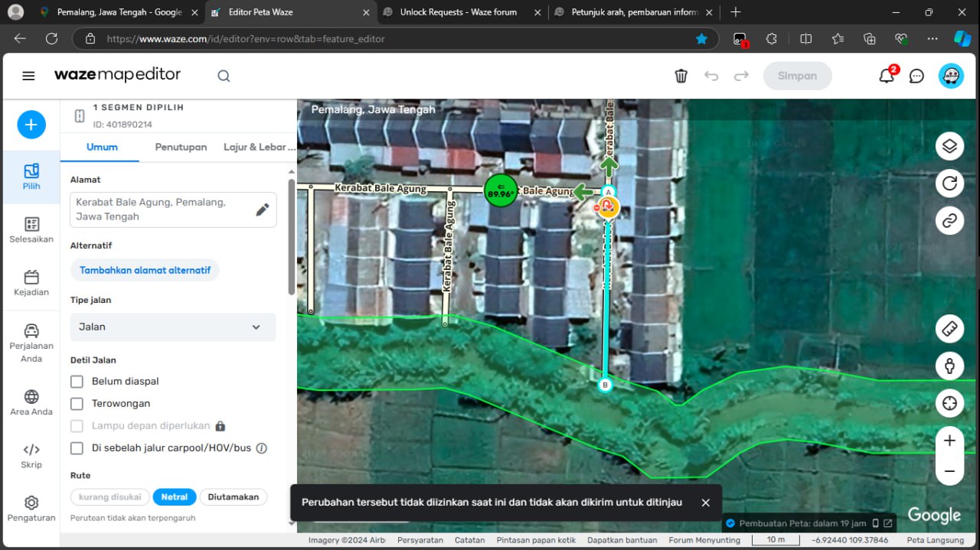Open Skrip in the sidebar
The image size is (980, 550).
point(31,455)
